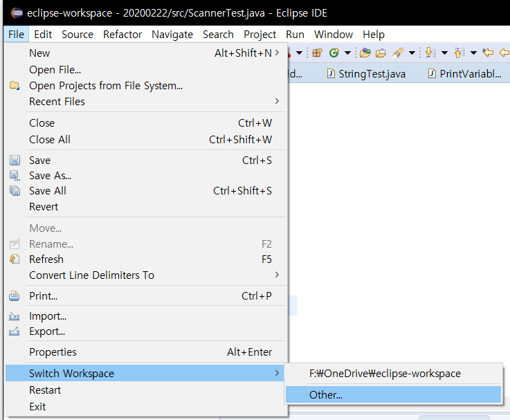The height and width of the screenshot is (420, 510).
Task: Open the Navigate menu
Action: point(172,34)
